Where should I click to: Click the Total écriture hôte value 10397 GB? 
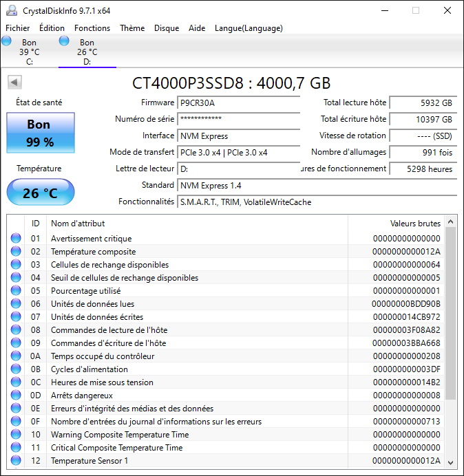tap(423, 119)
